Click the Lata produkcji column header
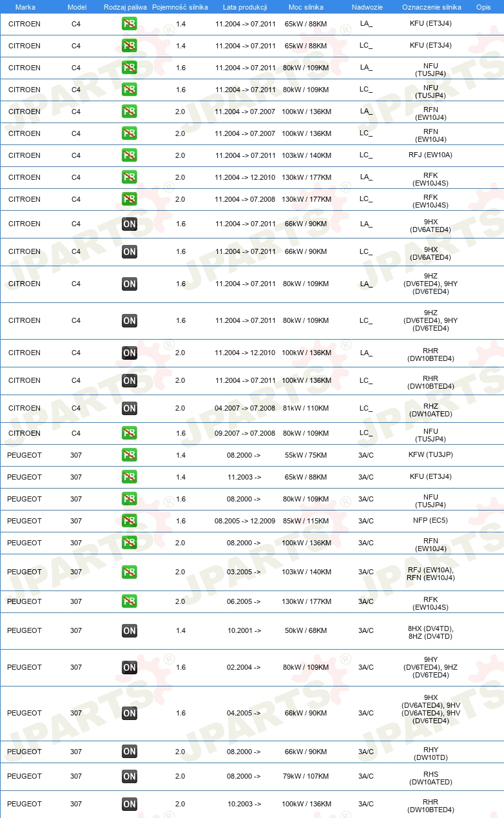The image size is (504, 818). [x=244, y=7]
